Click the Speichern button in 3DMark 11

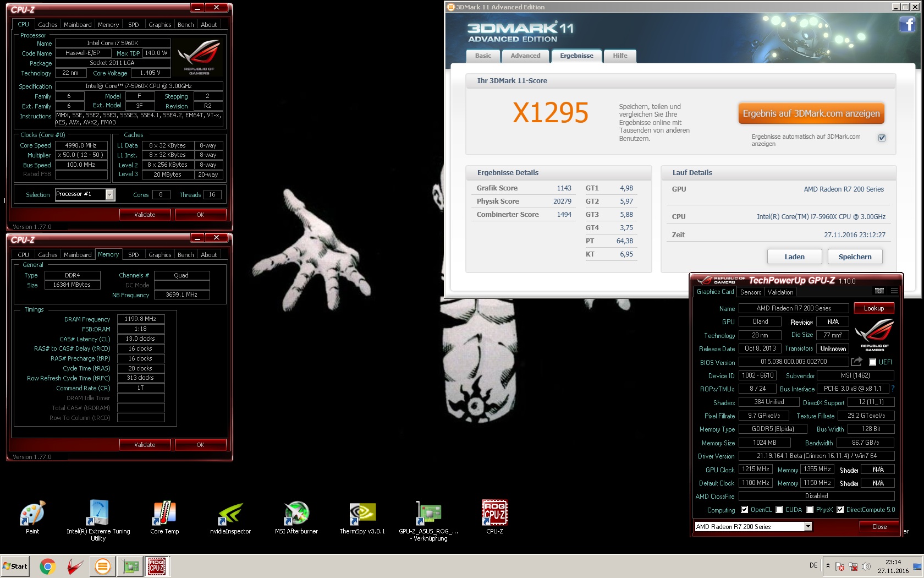[x=855, y=257]
